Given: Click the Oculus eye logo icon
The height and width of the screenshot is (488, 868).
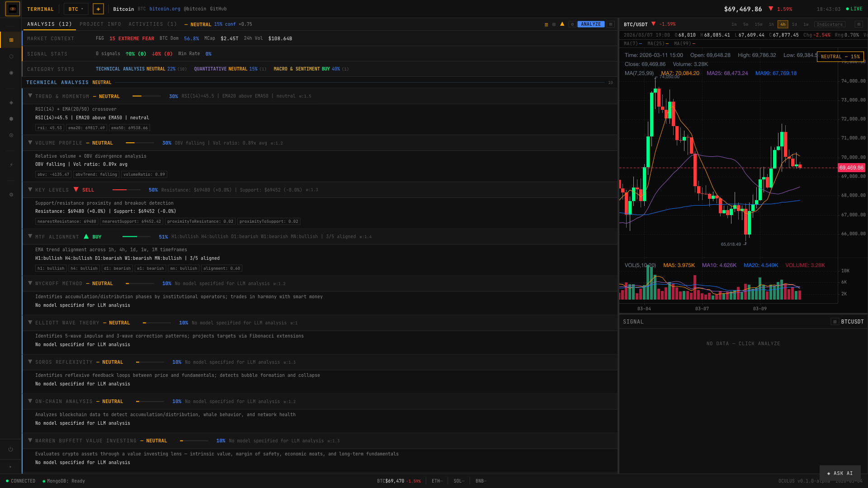Looking at the screenshot, I should (x=12, y=9).
